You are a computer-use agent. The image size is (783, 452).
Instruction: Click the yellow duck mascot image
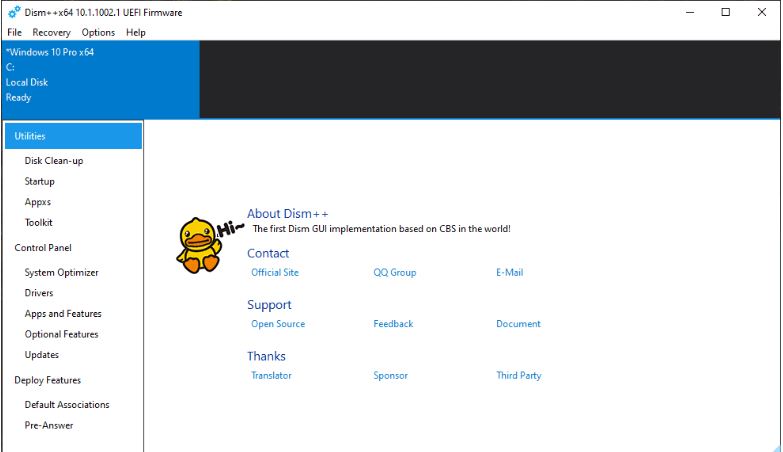pyautogui.click(x=199, y=244)
